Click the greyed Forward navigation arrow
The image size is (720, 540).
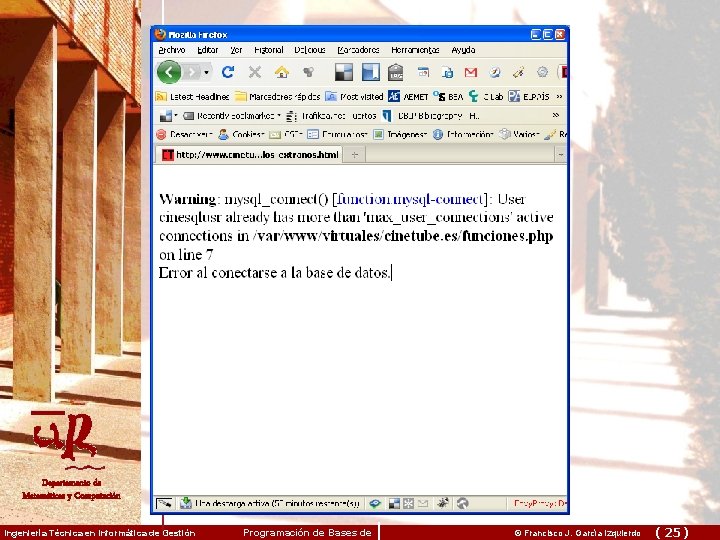click(x=192, y=72)
